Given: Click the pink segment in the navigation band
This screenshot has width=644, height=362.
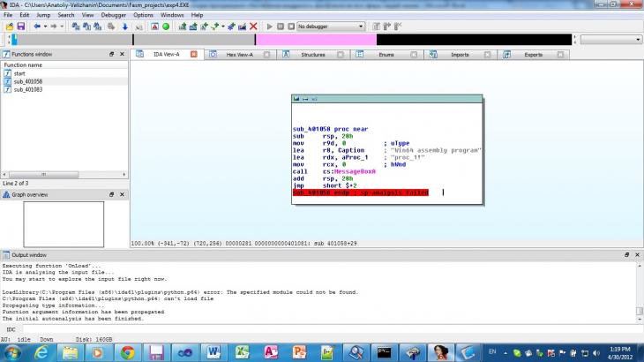Looking at the screenshot, I should click(316, 40).
